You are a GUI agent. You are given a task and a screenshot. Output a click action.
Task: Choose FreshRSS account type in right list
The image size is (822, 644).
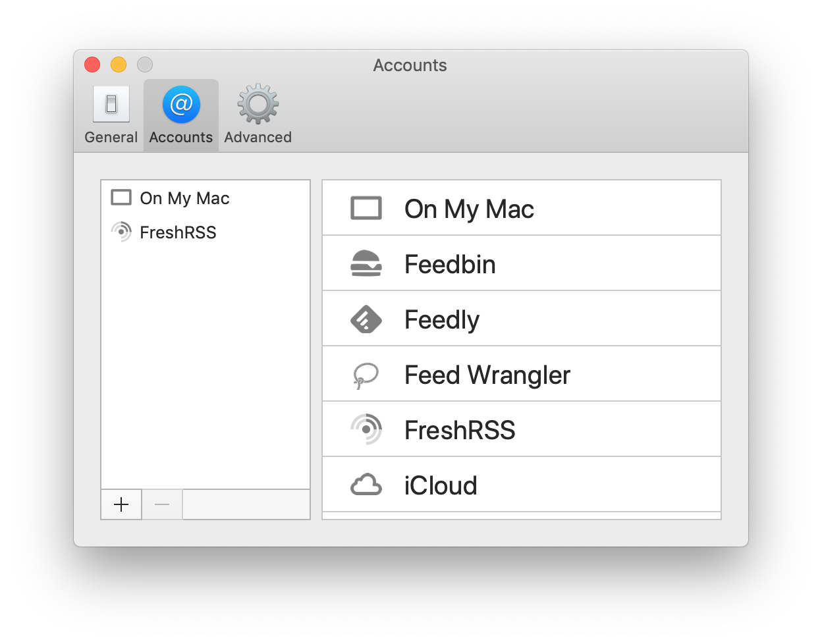pos(522,430)
